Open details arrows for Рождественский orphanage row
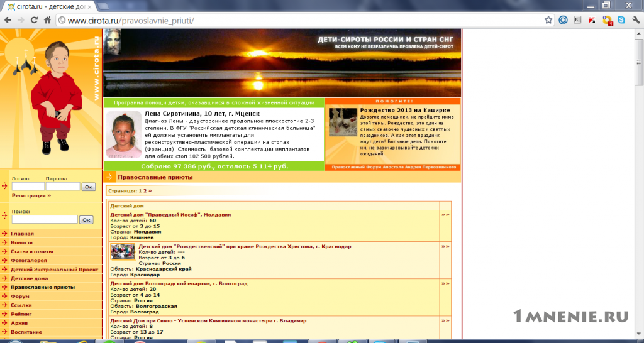Viewport: 644px width, 343px height. pos(445,247)
